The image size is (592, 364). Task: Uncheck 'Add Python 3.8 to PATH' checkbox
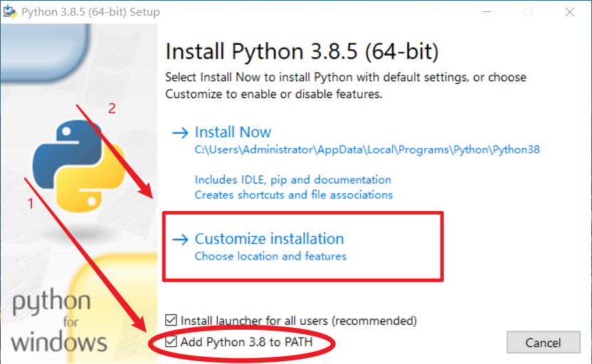coord(171,343)
